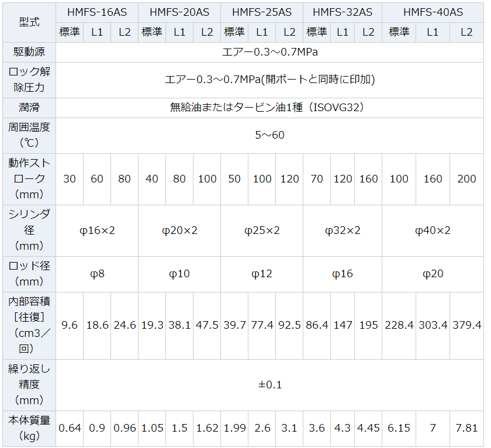Click the stroke value 50
Viewport: 491px width, 448px height.
pyautogui.click(x=234, y=179)
